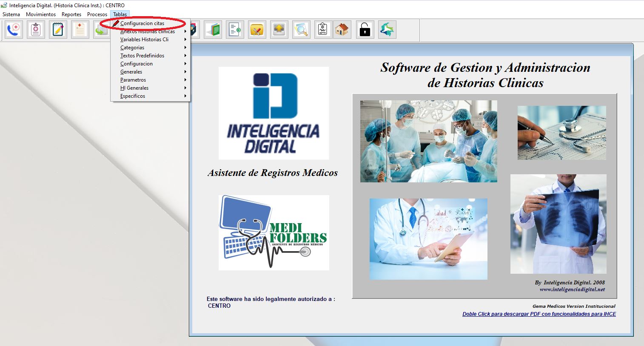Image resolution: width=644 pixels, height=346 pixels.
Task: Expand the plain Configuracion submenu
Action: click(x=150, y=64)
